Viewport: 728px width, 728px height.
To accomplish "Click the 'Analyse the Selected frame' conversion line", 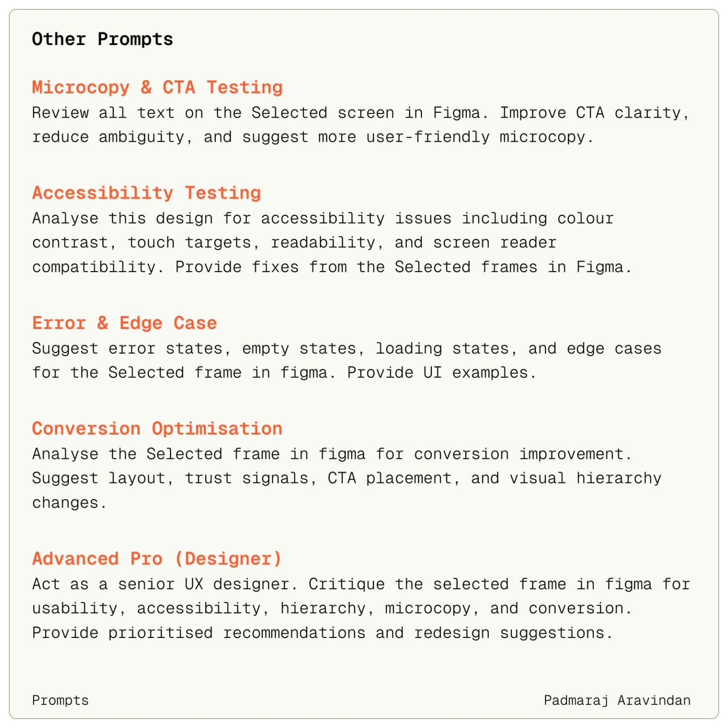I will click(x=332, y=454).
